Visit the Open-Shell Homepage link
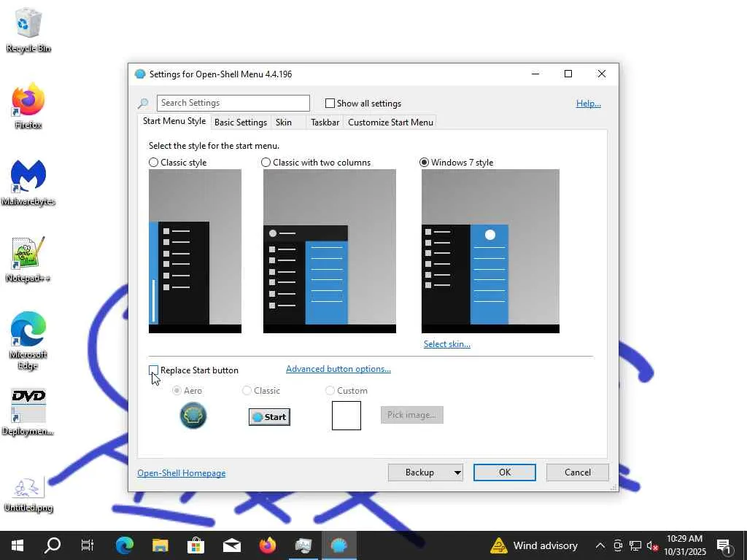Screen dimensions: 747x560 [x=182, y=472]
